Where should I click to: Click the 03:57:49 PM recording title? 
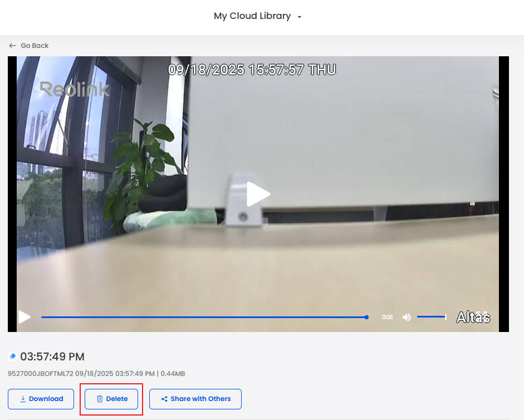click(52, 356)
